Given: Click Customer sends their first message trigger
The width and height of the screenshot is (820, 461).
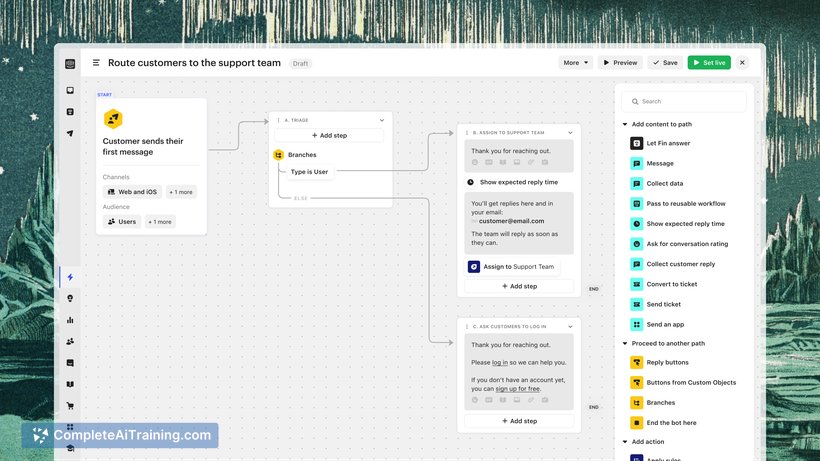Looking at the screenshot, I should coord(151,166).
